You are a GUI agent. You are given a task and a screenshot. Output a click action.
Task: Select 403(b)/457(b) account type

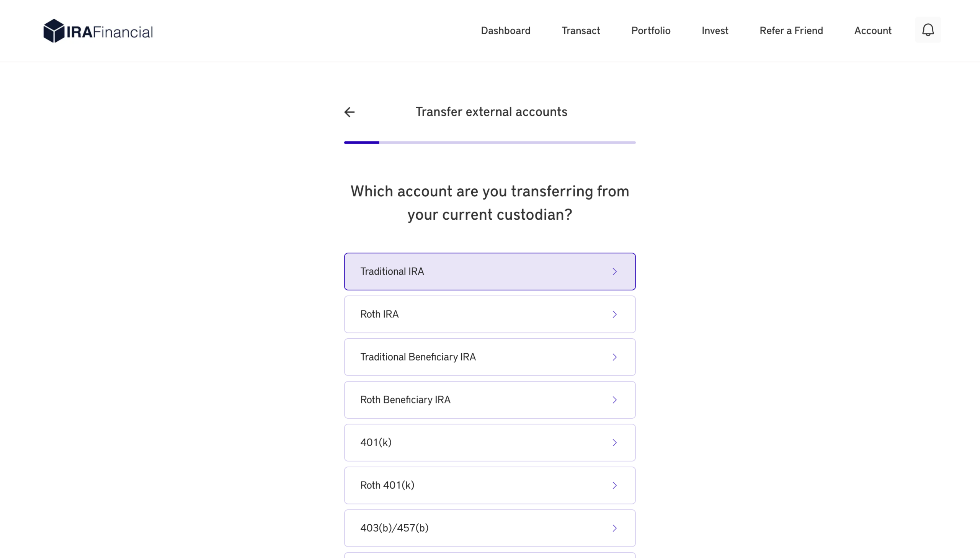pos(490,528)
